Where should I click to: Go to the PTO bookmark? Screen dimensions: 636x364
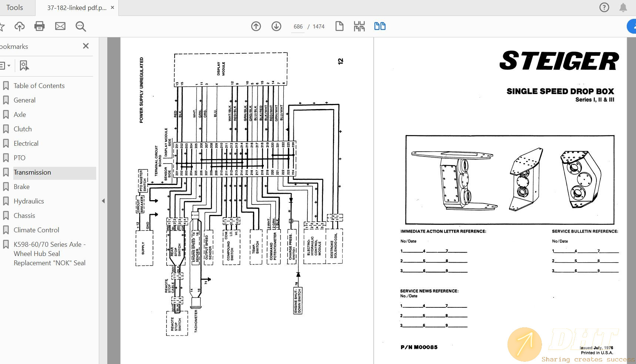coord(19,158)
